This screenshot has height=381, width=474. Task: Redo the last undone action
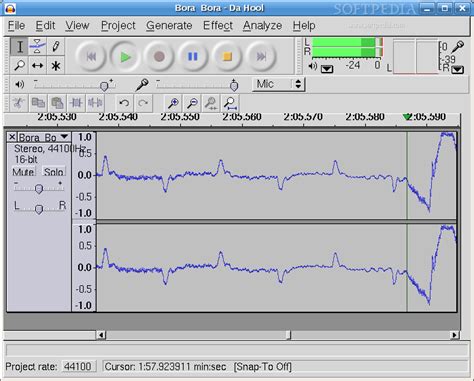click(143, 103)
